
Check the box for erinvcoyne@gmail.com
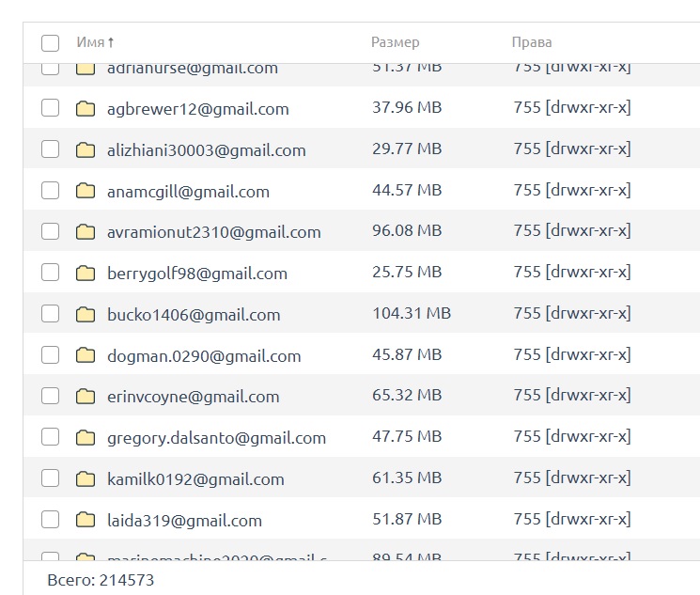tap(50, 397)
